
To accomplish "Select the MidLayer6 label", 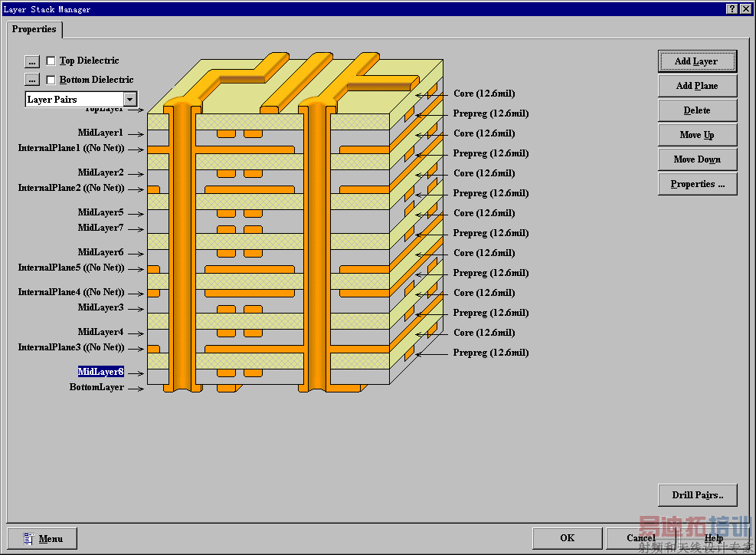I will click(x=100, y=252).
